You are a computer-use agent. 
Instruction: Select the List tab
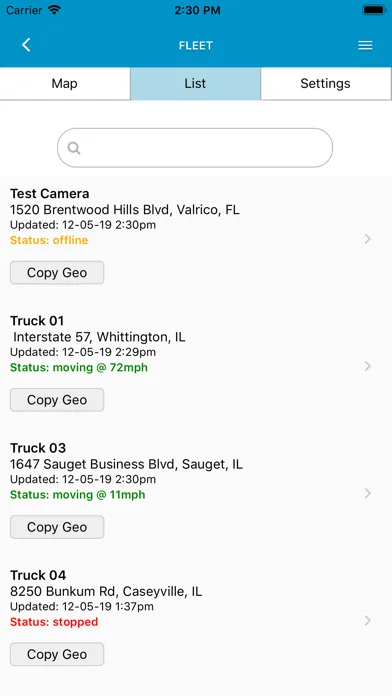[195, 83]
